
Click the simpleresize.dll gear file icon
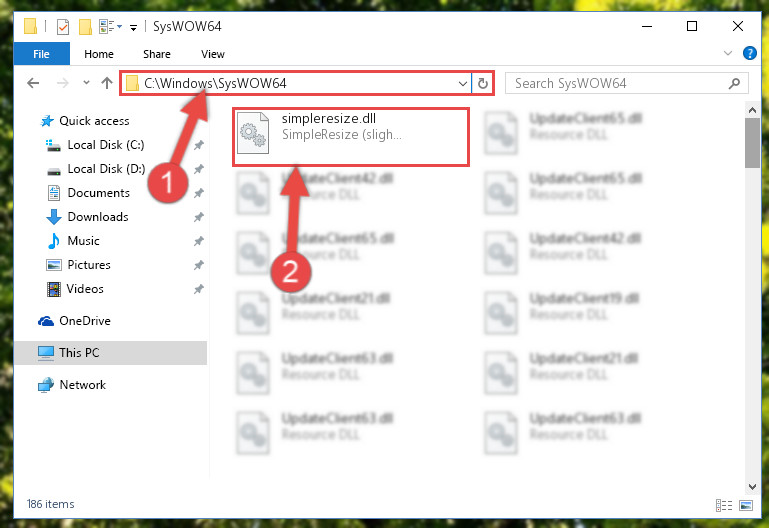(x=253, y=133)
